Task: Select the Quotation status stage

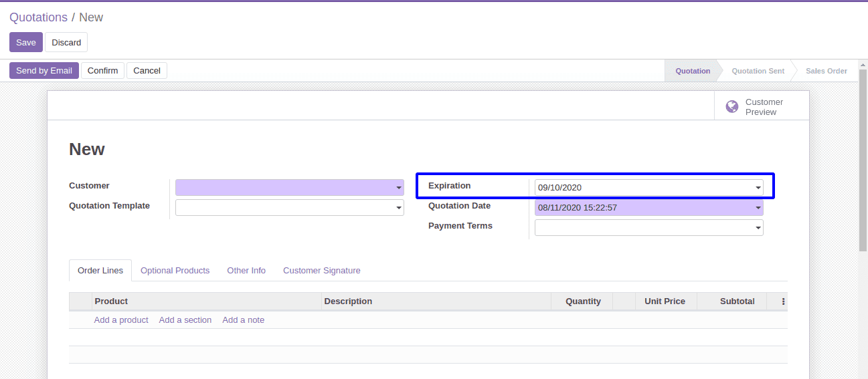Action: (693, 71)
